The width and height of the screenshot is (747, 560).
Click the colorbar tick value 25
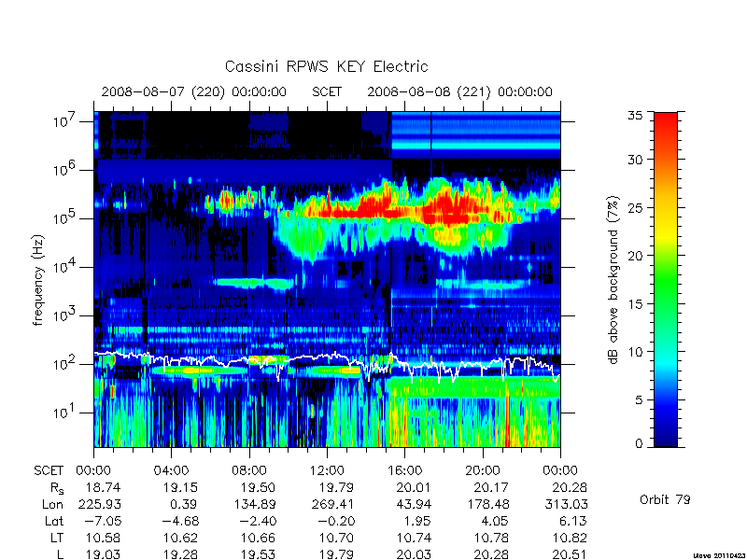pos(635,207)
